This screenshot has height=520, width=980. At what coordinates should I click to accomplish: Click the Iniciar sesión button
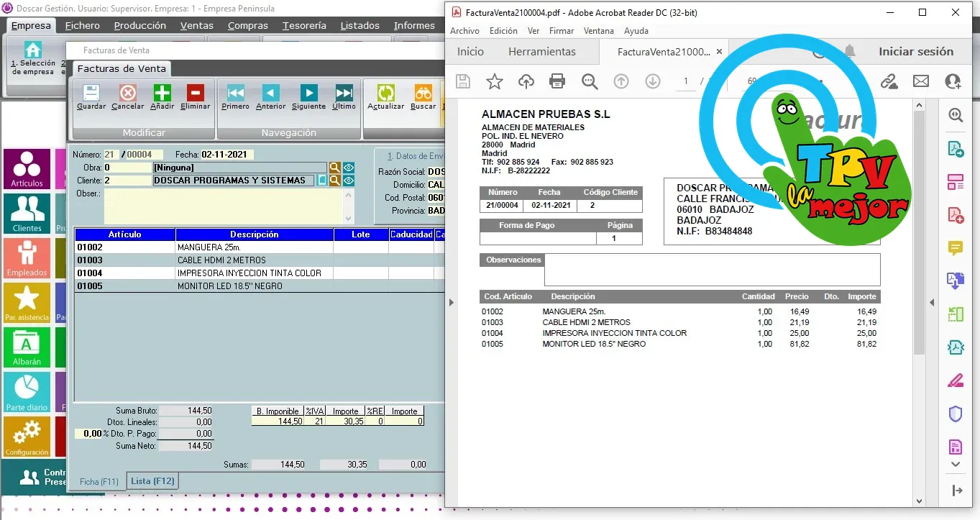(x=915, y=52)
